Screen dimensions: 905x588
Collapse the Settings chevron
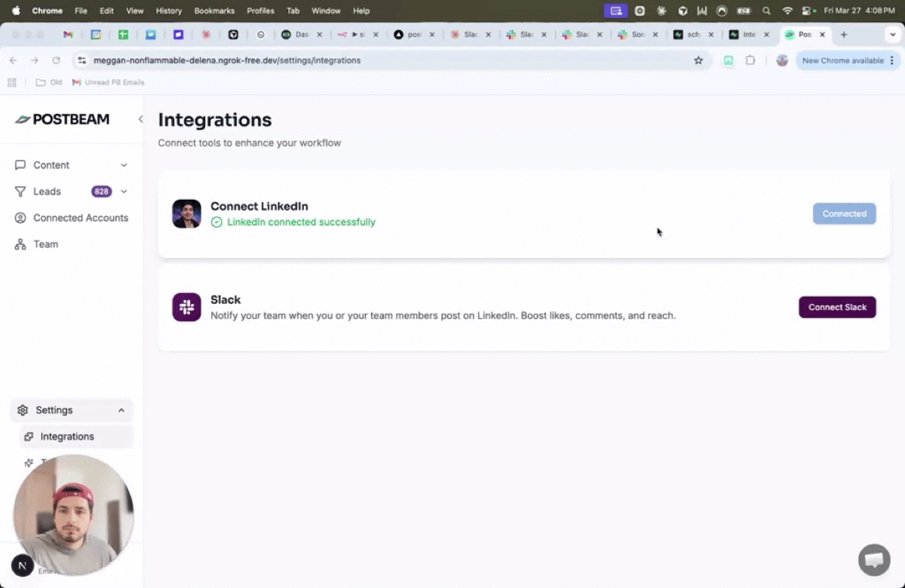[121, 410]
